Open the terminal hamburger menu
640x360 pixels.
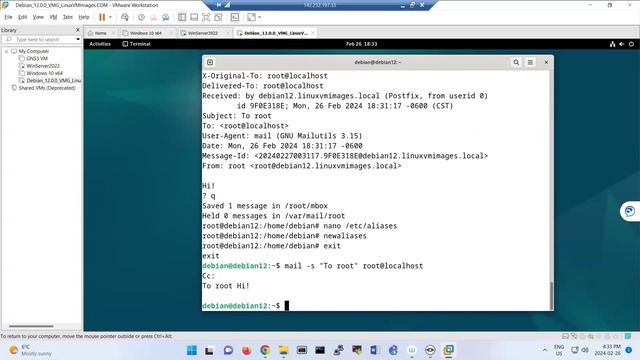[530, 62]
